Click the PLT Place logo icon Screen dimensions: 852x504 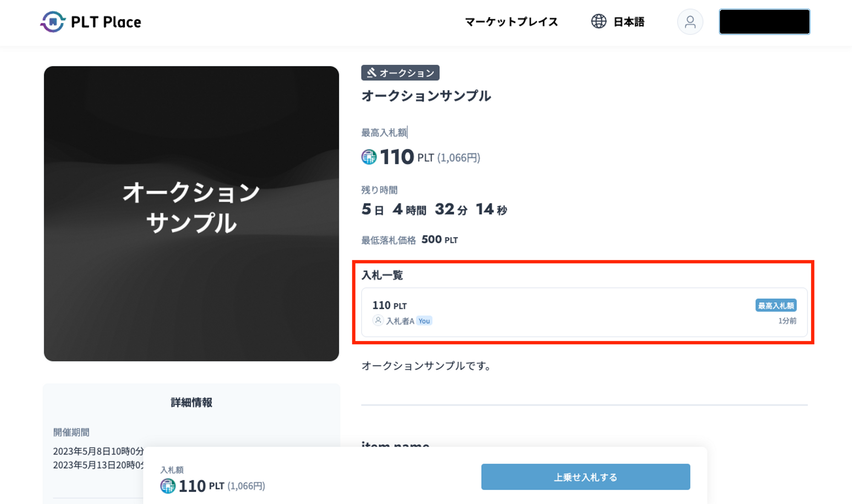point(53,22)
